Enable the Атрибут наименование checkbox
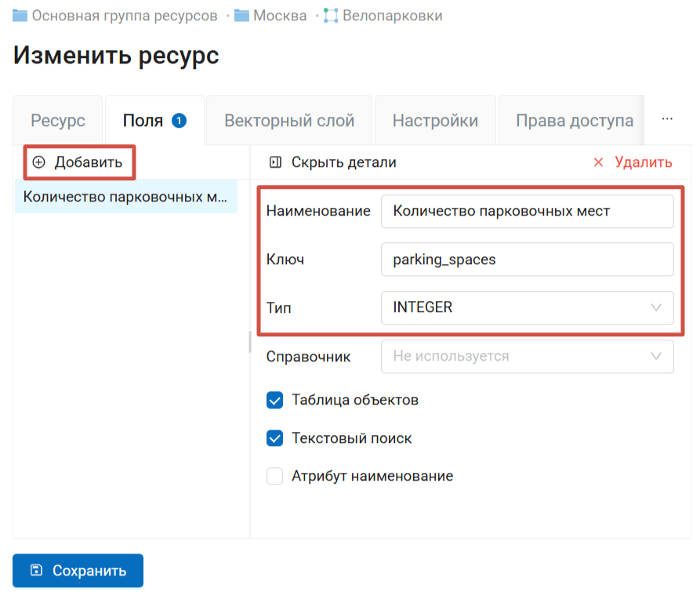Screen dimensions: 700x592 pos(274,476)
